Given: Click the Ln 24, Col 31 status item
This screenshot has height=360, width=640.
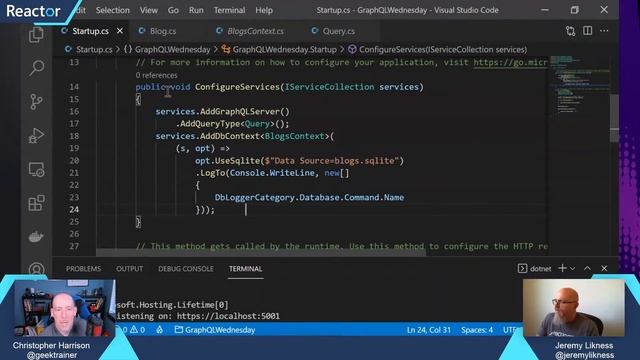Looking at the screenshot, I should click(x=429, y=330).
